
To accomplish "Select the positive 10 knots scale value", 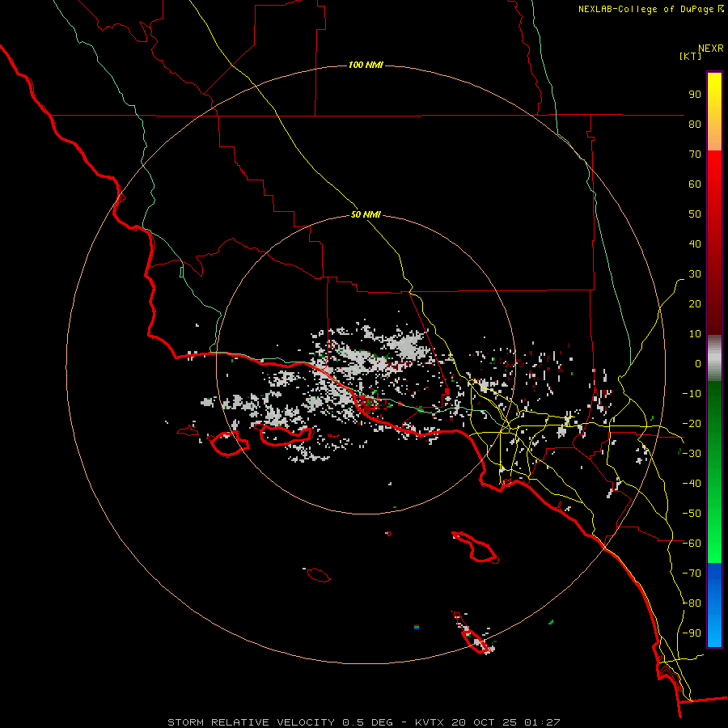I will tap(695, 334).
